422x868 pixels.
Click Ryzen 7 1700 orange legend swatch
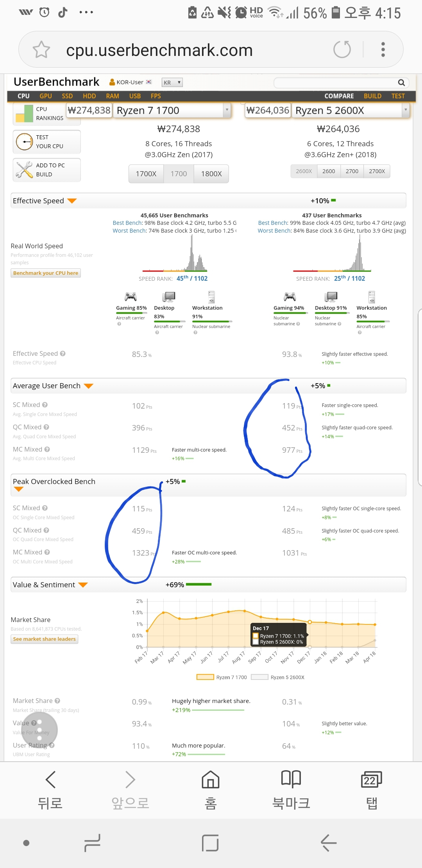205,677
